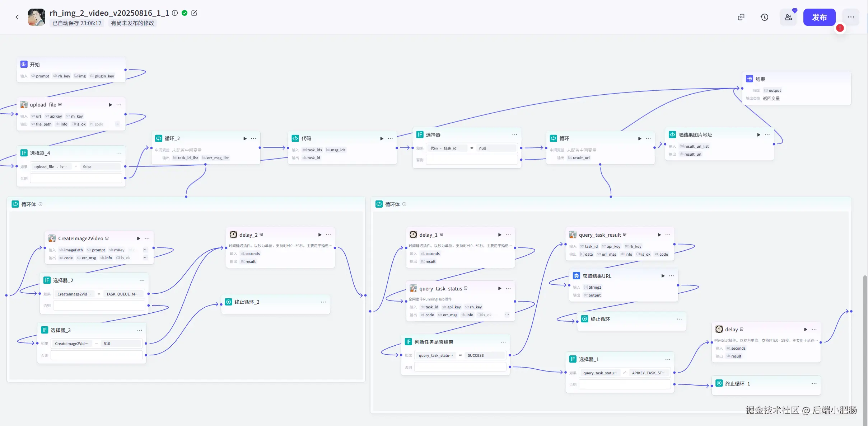Run the upload_file node play icon
The height and width of the screenshot is (426, 868).
pyautogui.click(x=110, y=105)
